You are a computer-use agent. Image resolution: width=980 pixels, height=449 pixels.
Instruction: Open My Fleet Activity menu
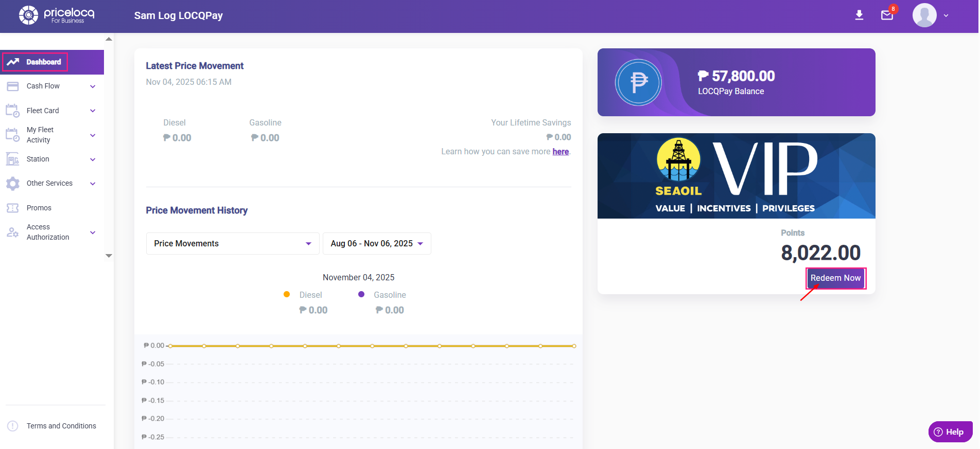coord(40,135)
